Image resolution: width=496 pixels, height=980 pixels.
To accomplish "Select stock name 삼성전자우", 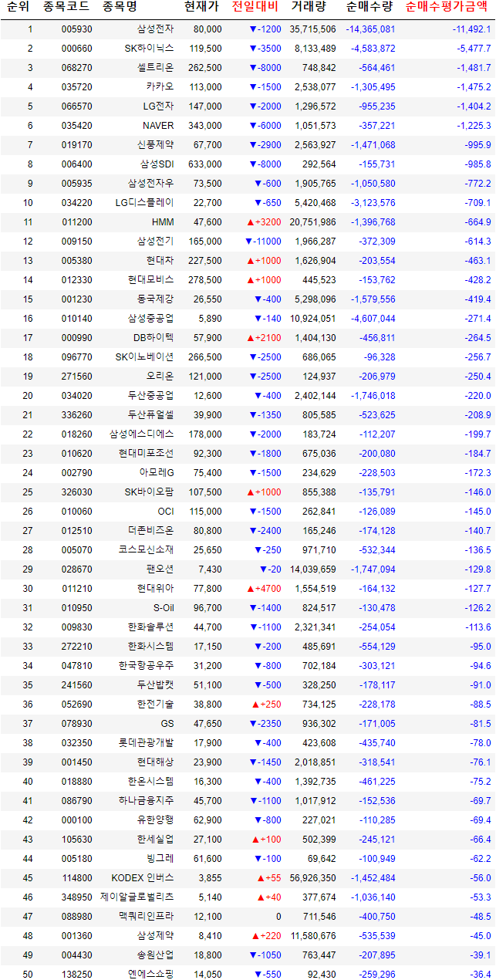I will 152,184.
